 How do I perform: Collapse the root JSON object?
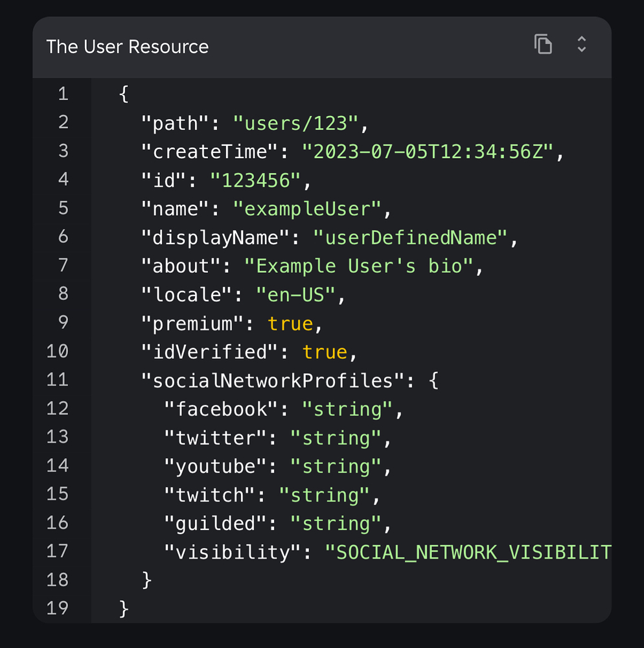coord(123,93)
